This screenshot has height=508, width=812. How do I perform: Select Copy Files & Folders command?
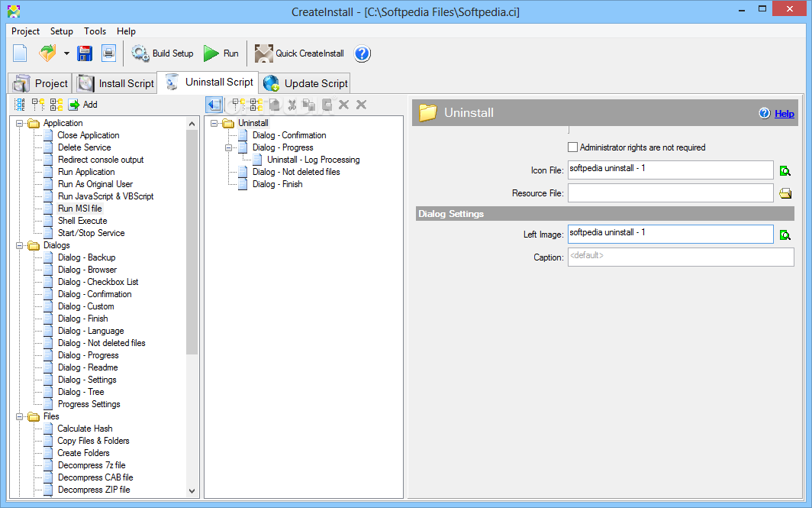pos(93,441)
